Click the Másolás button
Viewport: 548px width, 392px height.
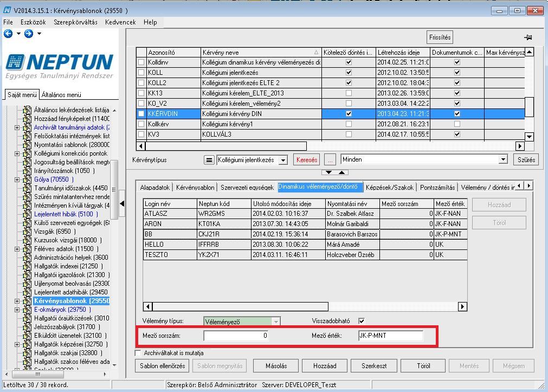(x=276, y=366)
